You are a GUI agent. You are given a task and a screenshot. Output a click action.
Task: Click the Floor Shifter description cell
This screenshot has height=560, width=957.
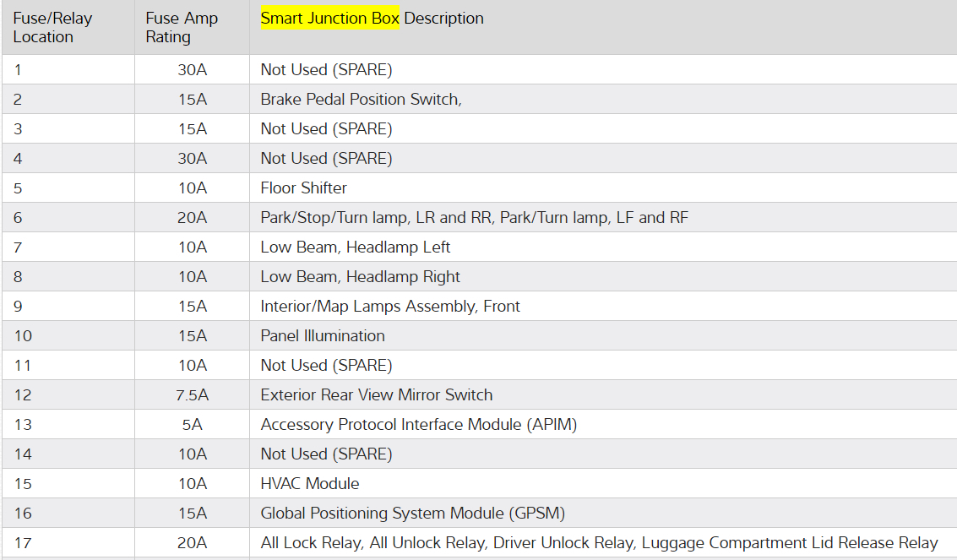303,188
